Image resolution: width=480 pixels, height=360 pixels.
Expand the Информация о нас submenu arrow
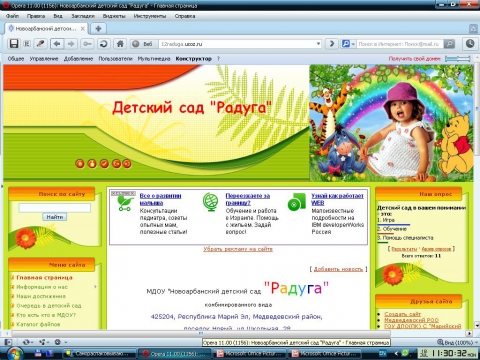(96, 287)
